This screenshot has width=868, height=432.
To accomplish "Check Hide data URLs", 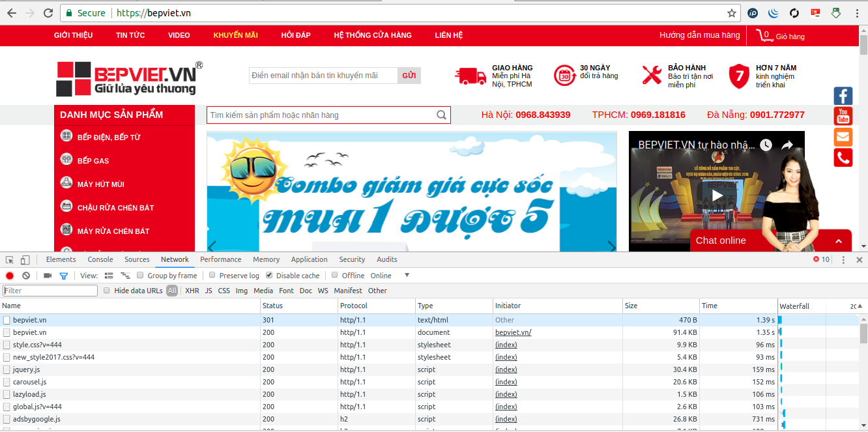I will (106, 291).
